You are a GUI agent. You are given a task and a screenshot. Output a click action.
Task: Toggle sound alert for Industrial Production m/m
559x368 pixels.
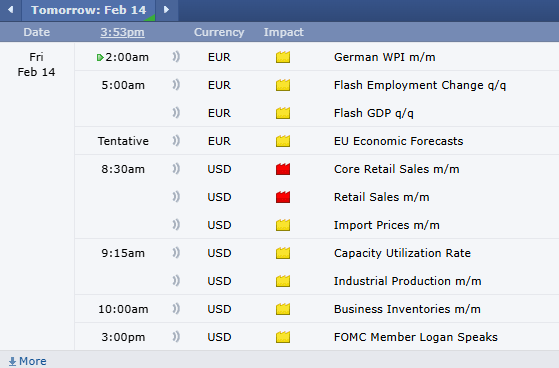[x=176, y=281]
